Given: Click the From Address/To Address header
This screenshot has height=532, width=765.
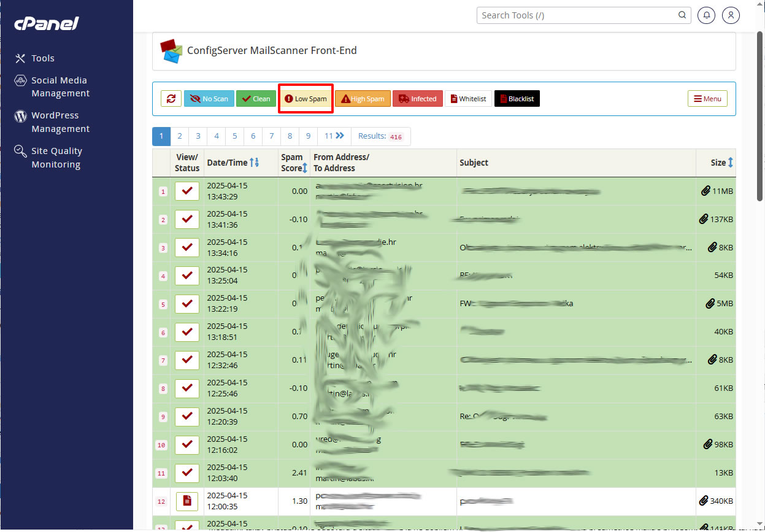Looking at the screenshot, I should click(x=341, y=163).
